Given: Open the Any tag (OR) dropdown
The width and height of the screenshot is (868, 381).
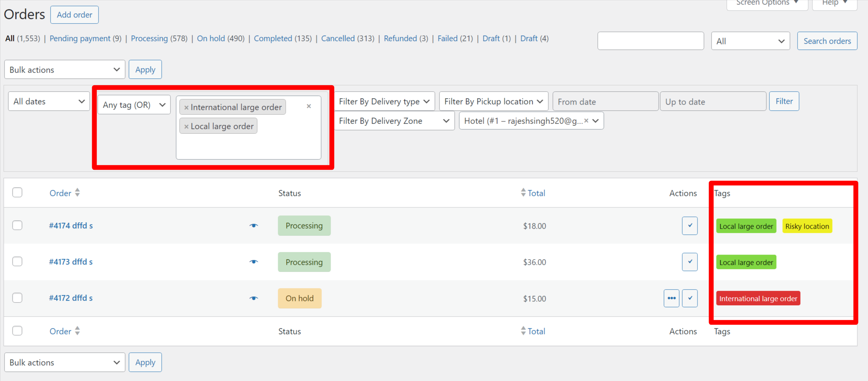Looking at the screenshot, I should (x=134, y=105).
